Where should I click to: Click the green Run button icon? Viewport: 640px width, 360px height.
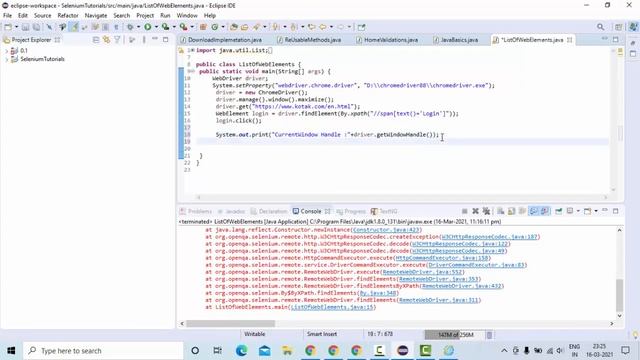pos(148,27)
